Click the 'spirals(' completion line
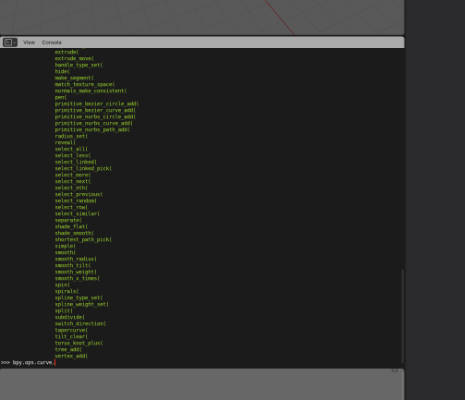The height and width of the screenshot is (400, 465). (67, 291)
